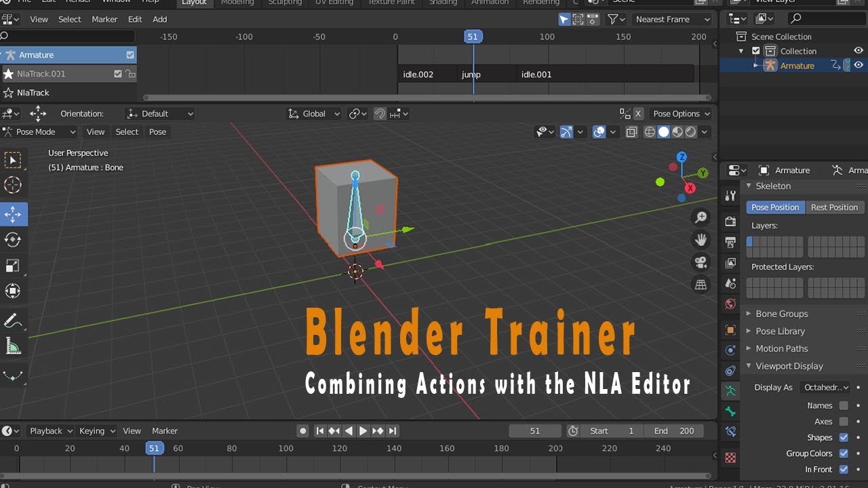Open the Global transform orientation dropdown

pyautogui.click(x=313, y=114)
